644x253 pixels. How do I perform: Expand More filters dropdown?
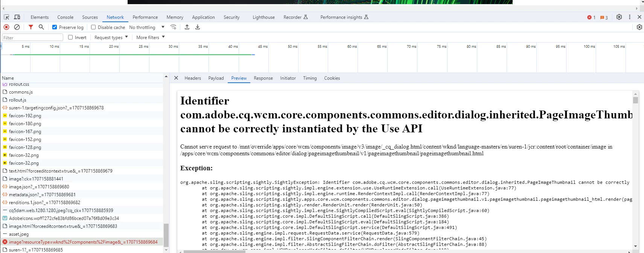[x=151, y=37]
